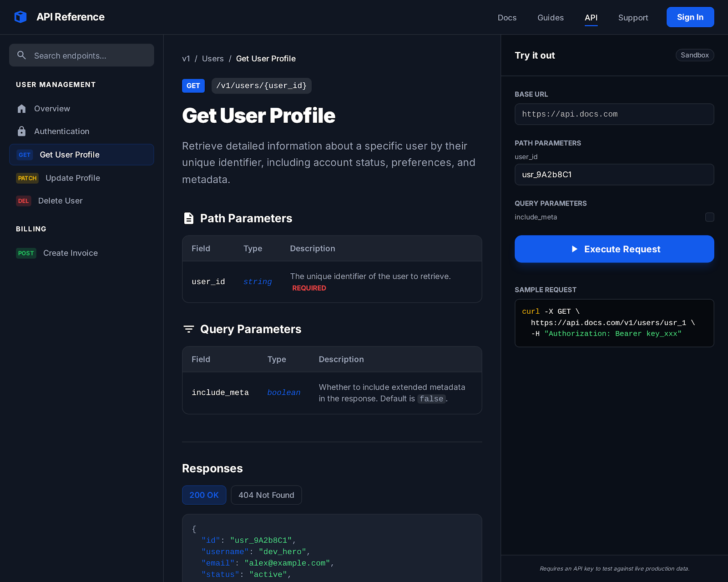Toggle the Sandbox mode pill
728x582 pixels.
[x=694, y=55]
